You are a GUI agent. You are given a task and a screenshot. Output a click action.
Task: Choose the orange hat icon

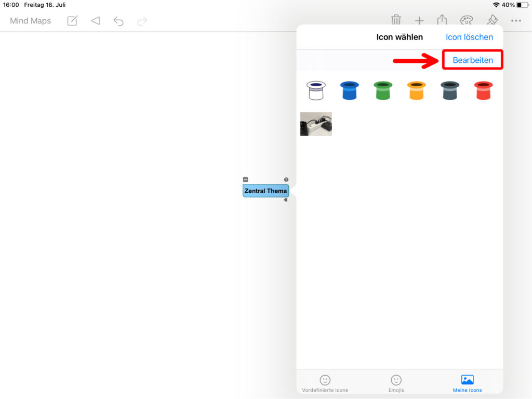[416, 90]
